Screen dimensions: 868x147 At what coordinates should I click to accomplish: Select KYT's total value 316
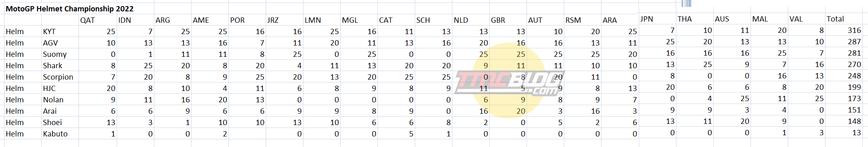click(844, 30)
